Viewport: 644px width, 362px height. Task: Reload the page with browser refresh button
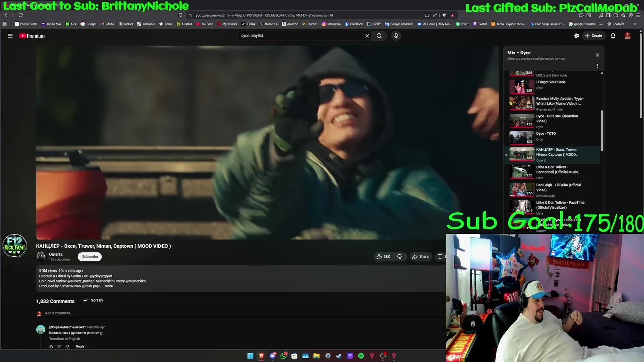[x=21, y=15]
